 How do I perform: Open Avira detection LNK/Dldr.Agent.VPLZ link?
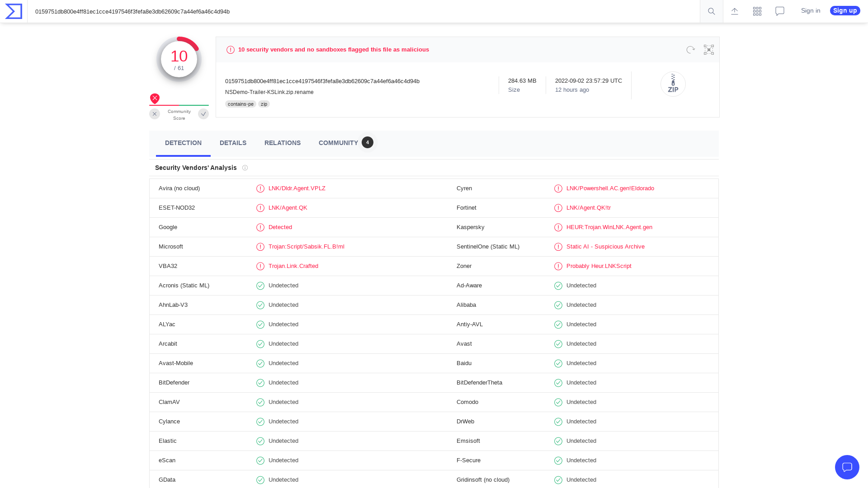tap(297, 188)
